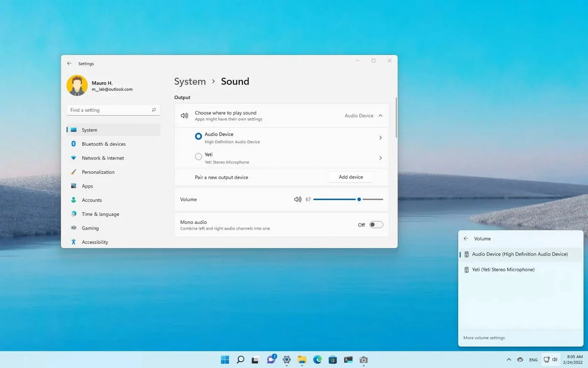
Task: Go to Personalization settings
Action: point(98,172)
